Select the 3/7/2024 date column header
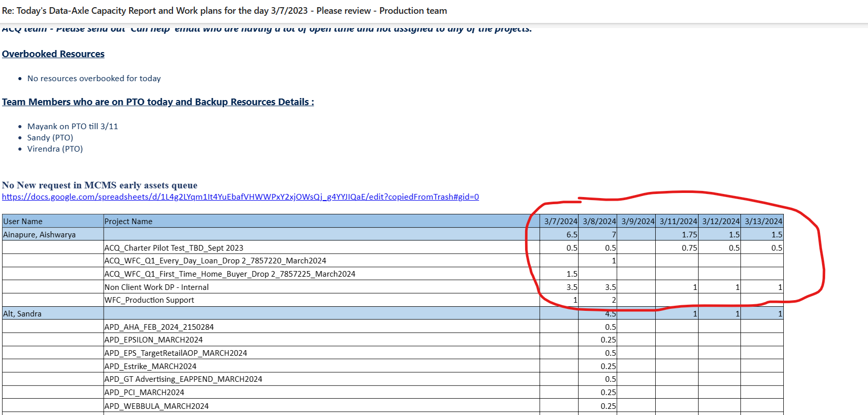 coord(559,221)
